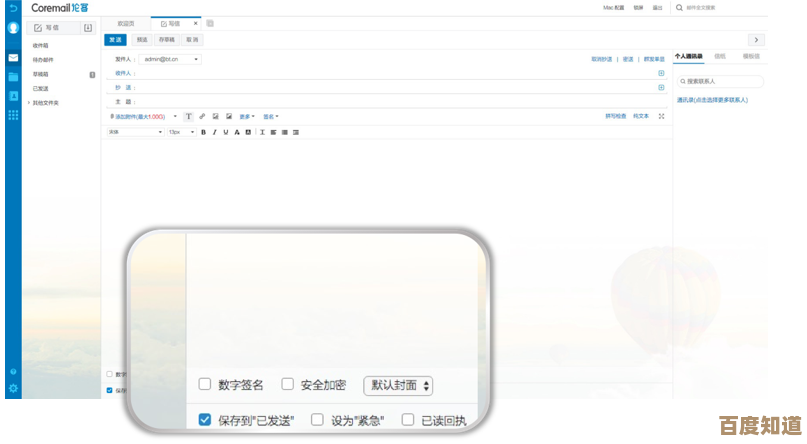Click the 拼写检查 link
807x444 pixels.
[x=616, y=116]
